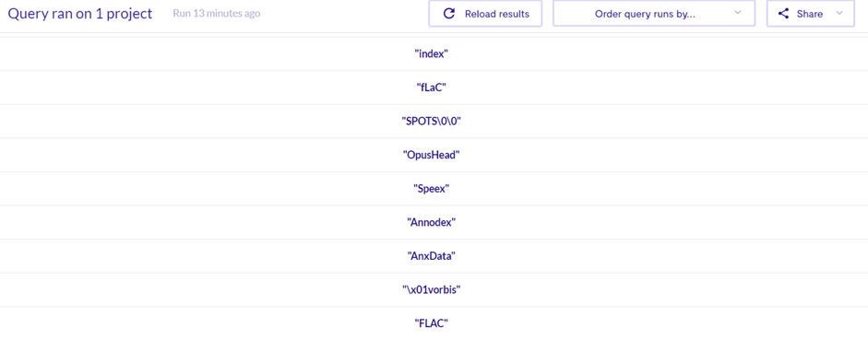Screen dimensions: 868x340
Task: Select the "Annodex" result row
Action: [431, 222]
